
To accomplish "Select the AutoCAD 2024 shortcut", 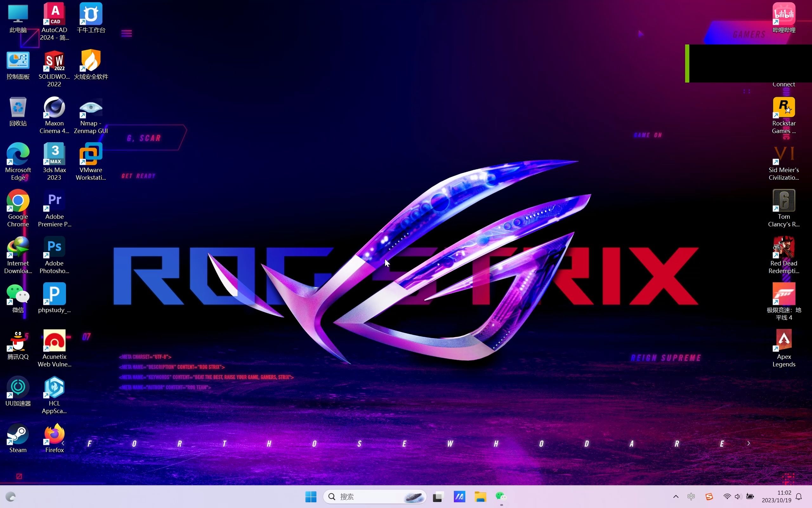I will click(x=54, y=22).
